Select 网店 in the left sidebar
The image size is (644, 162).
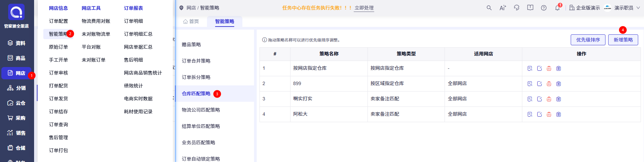coord(16,73)
